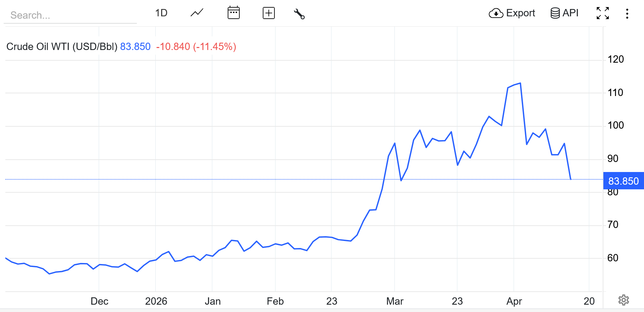Open chart settings via the gear icon
The width and height of the screenshot is (644, 312).
click(624, 300)
